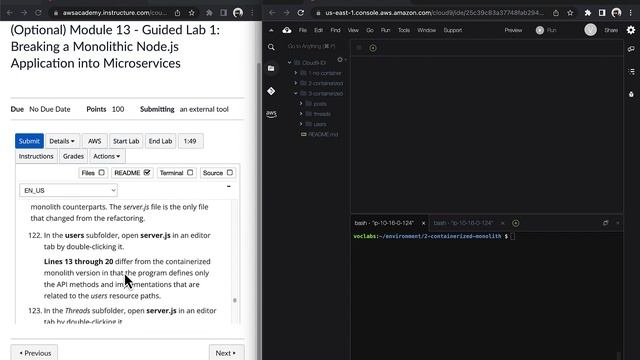Click the blue Submit button
Image resolution: width=640 pixels, height=360 pixels.
click(x=29, y=141)
